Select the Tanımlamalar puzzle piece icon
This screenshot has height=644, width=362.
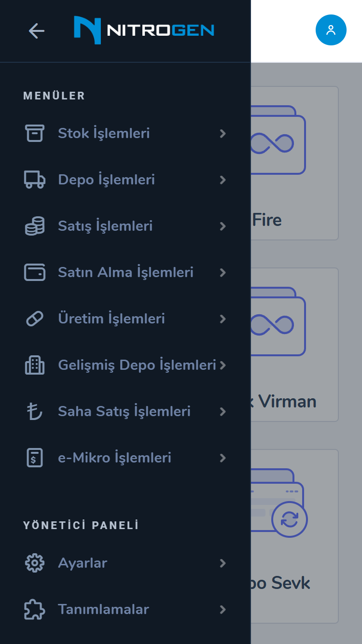[x=34, y=609]
